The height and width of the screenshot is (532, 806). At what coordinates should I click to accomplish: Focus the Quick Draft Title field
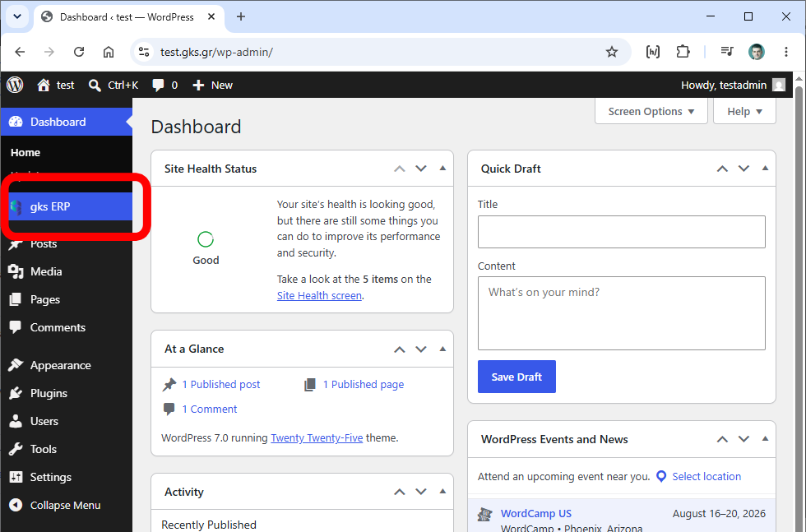pyautogui.click(x=622, y=232)
